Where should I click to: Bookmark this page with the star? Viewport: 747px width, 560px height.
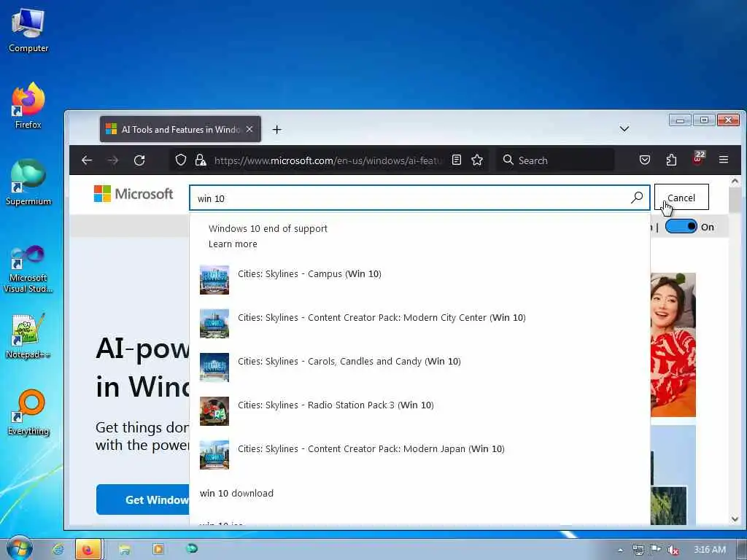point(477,160)
